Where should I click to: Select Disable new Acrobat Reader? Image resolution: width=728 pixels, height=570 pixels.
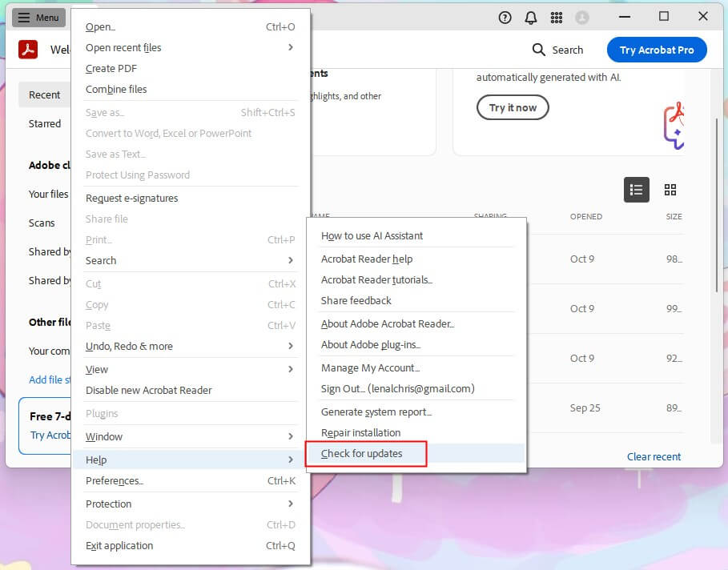point(191,391)
